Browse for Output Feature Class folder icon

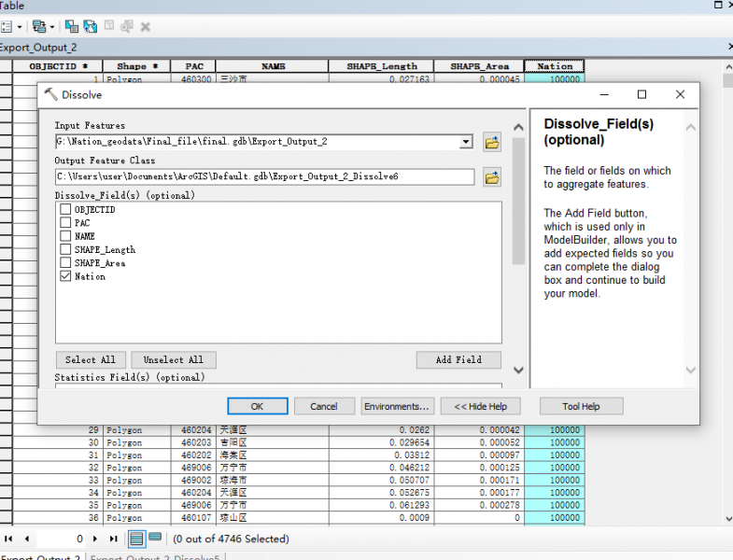(x=492, y=176)
